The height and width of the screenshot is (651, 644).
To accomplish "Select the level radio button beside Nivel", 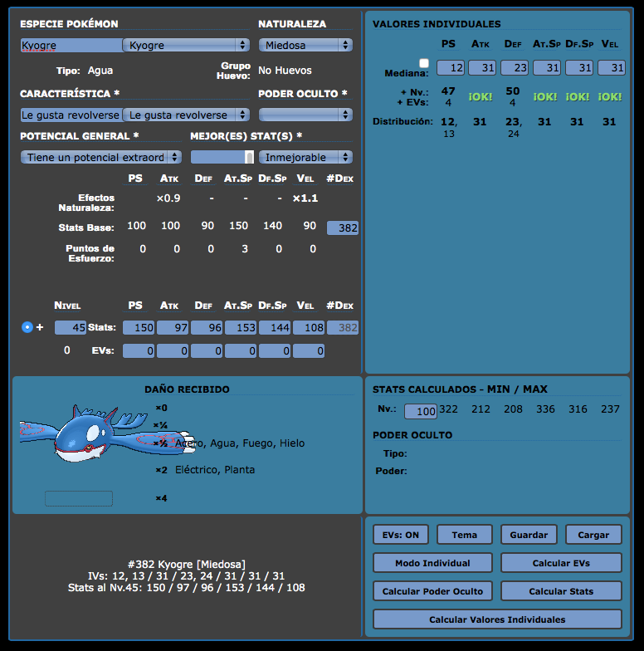I will 27,327.
